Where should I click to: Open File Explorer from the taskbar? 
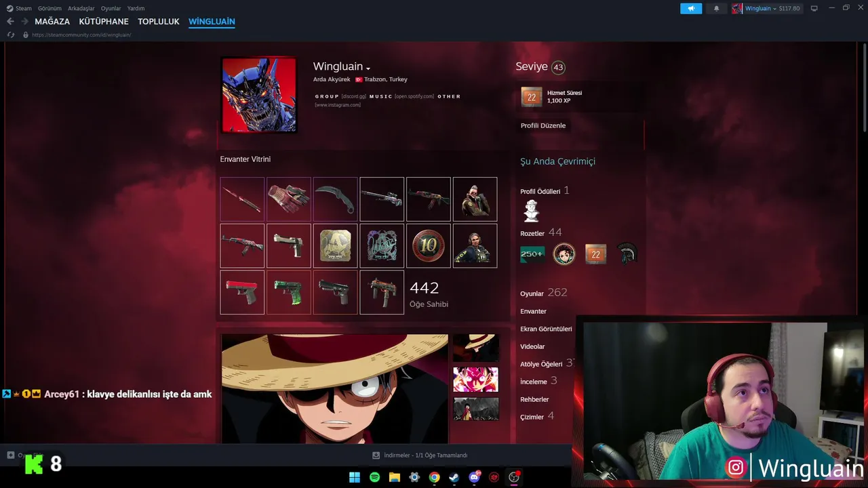coord(394,477)
